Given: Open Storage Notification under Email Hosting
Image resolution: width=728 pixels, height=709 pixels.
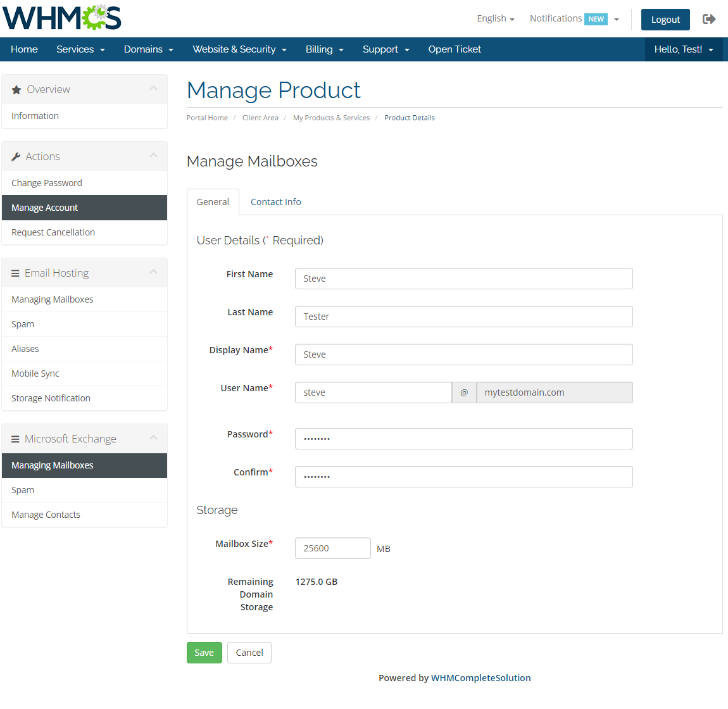Looking at the screenshot, I should pos(84,398).
